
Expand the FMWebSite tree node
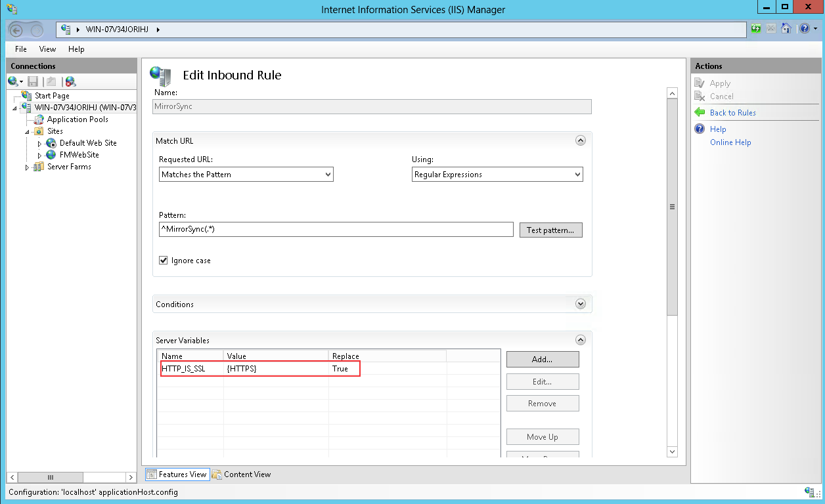[x=39, y=155]
